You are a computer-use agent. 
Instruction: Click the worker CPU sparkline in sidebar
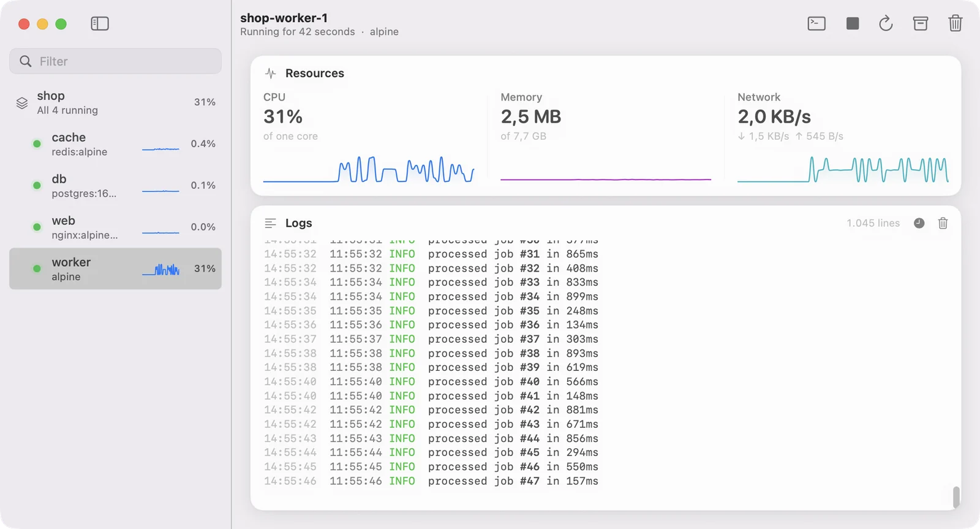click(x=160, y=269)
